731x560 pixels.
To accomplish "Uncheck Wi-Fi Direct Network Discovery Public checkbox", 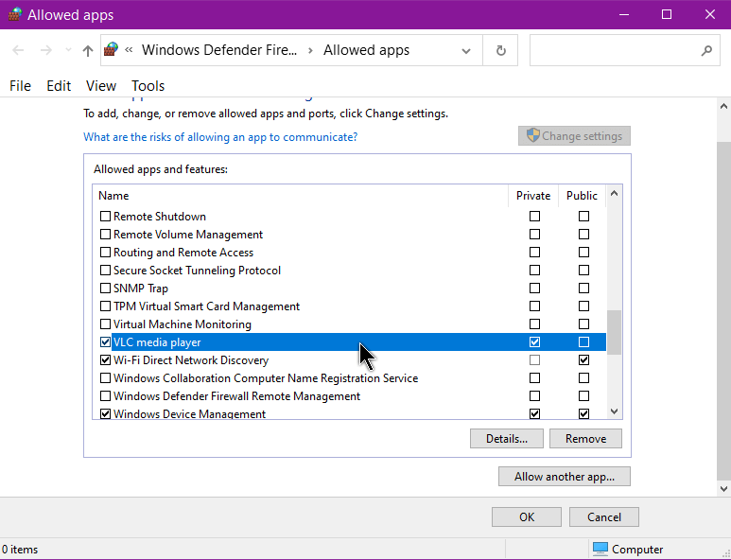I will click(x=583, y=360).
